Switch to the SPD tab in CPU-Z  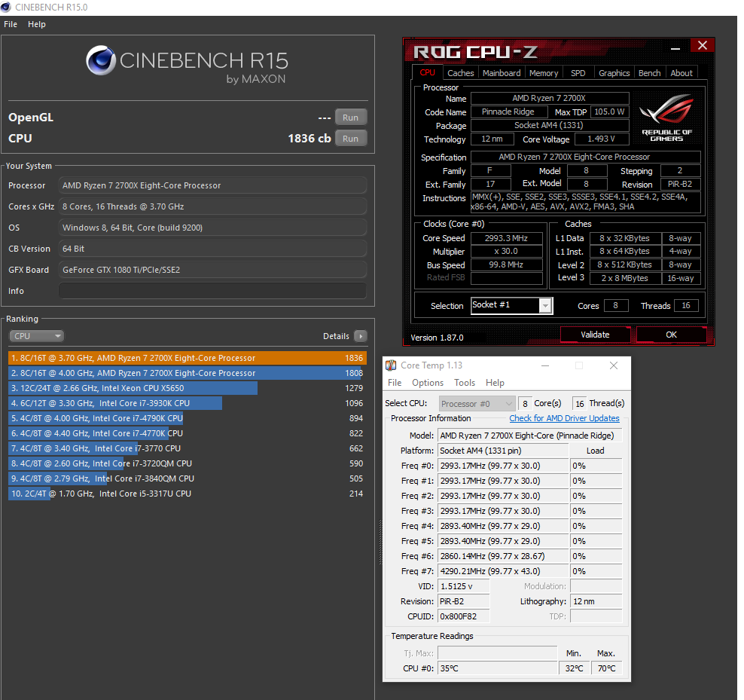click(x=578, y=73)
